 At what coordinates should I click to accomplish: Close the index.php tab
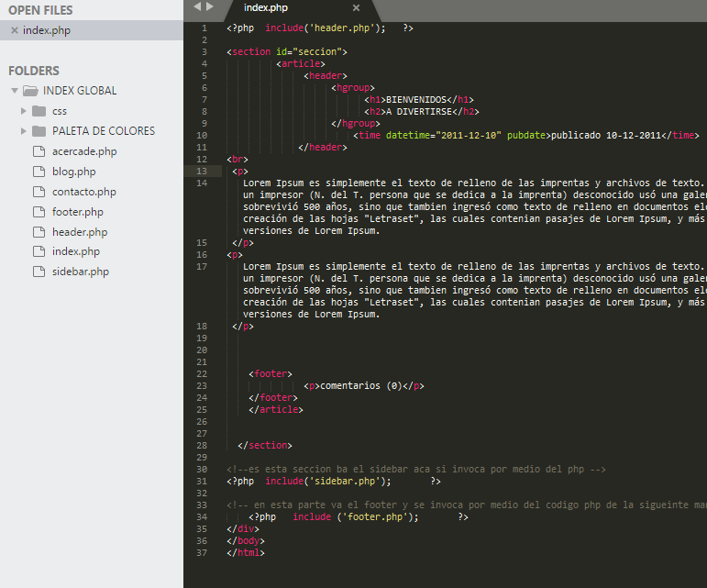tap(356, 7)
